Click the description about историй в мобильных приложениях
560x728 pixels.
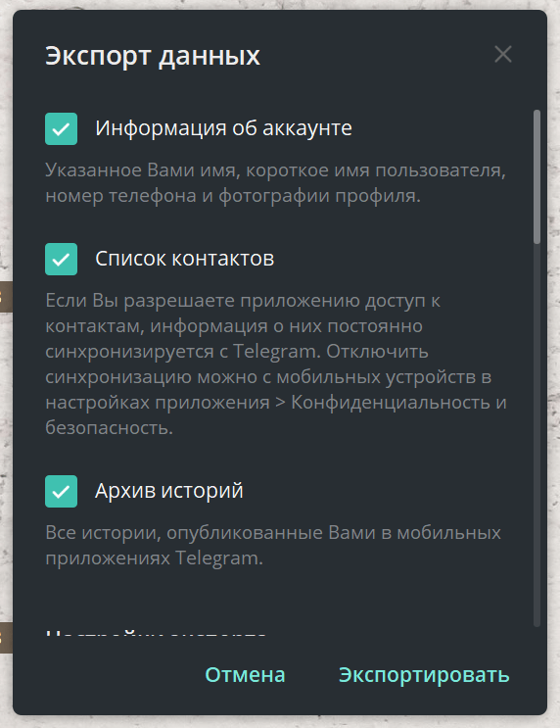[273, 545]
